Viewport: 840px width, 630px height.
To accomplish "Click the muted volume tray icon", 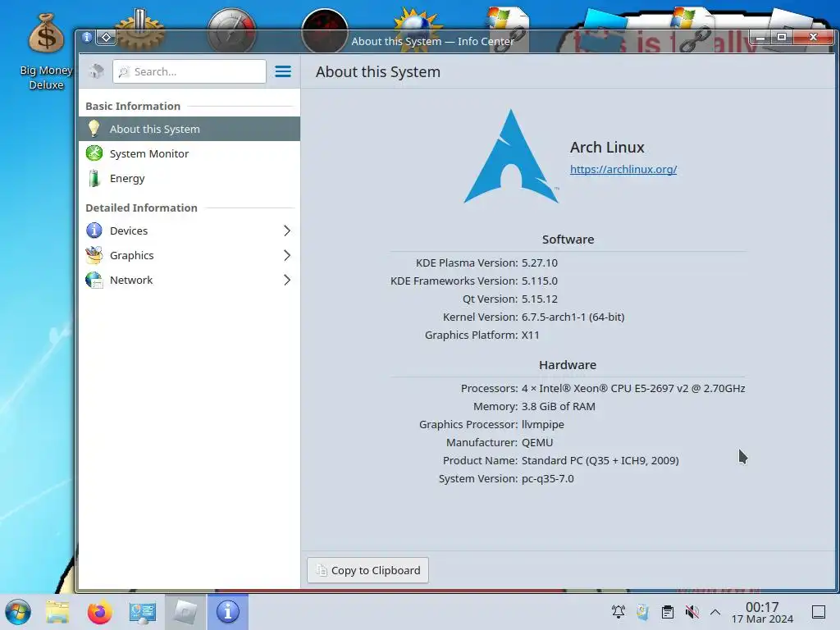I will click(692, 612).
